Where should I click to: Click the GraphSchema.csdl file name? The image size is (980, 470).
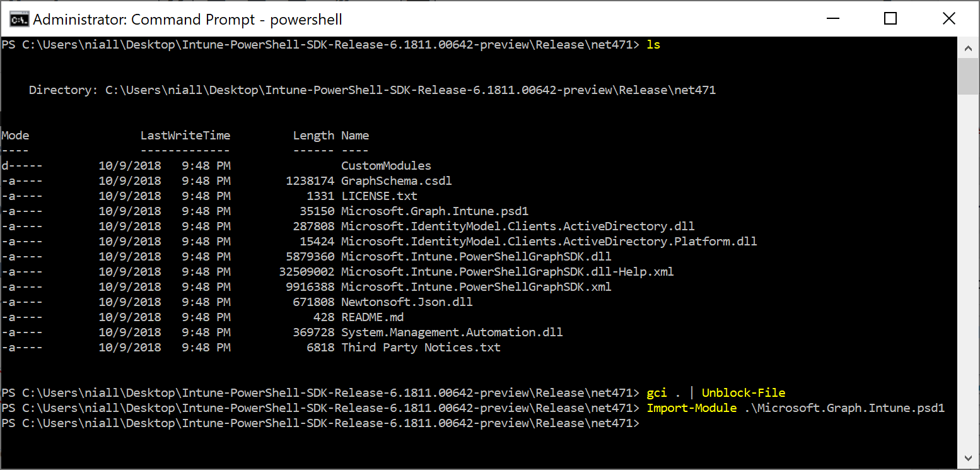pyautogui.click(x=396, y=180)
